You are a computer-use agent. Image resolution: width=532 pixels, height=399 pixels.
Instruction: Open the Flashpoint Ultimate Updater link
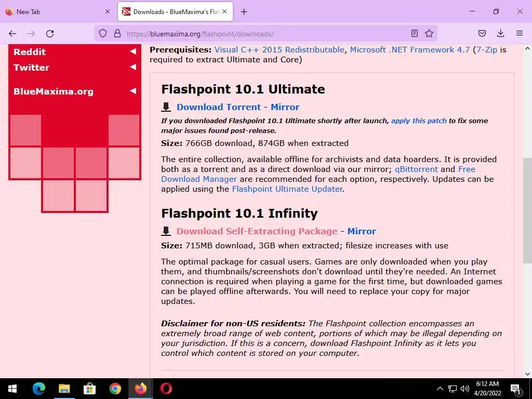287,189
